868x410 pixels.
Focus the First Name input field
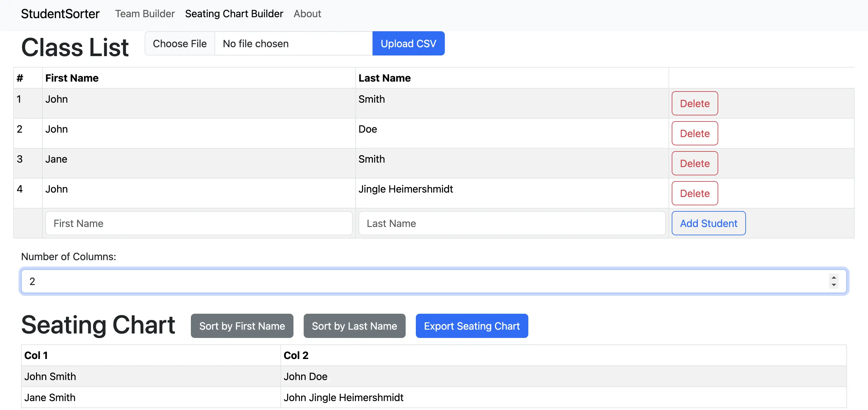[199, 223]
